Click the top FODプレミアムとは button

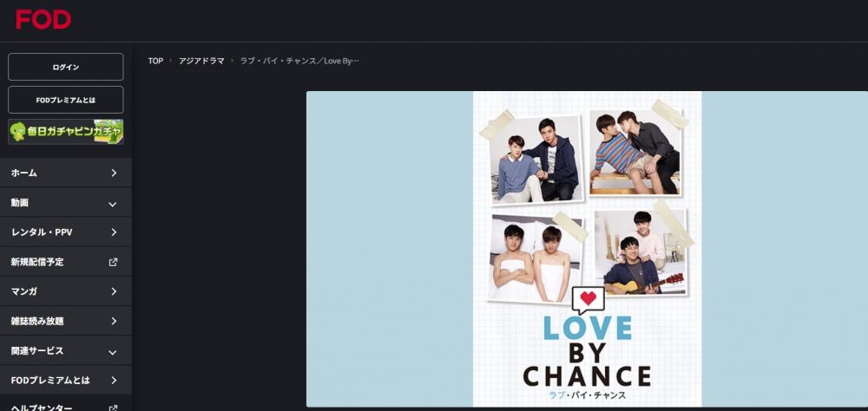tap(66, 100)
